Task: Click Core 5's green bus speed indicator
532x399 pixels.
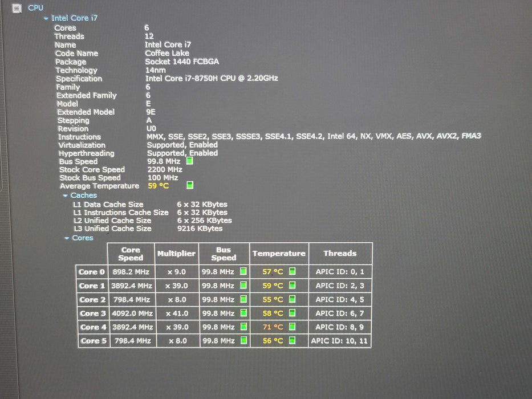Action: click(x=243, y=340)
